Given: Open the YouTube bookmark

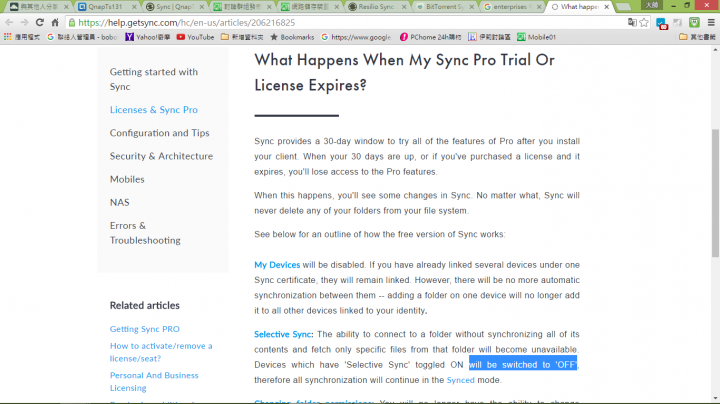Looking at the screenshot, I should 195,37.
